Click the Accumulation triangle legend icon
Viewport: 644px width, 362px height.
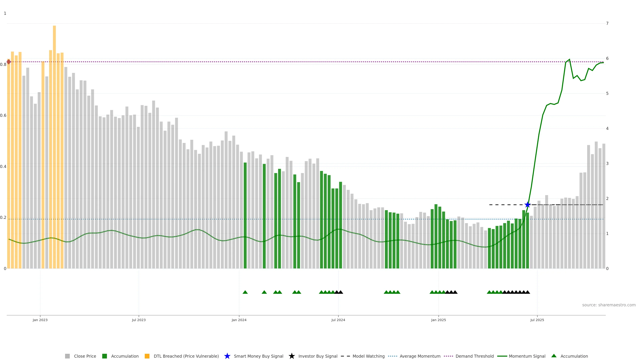(554, 356)
